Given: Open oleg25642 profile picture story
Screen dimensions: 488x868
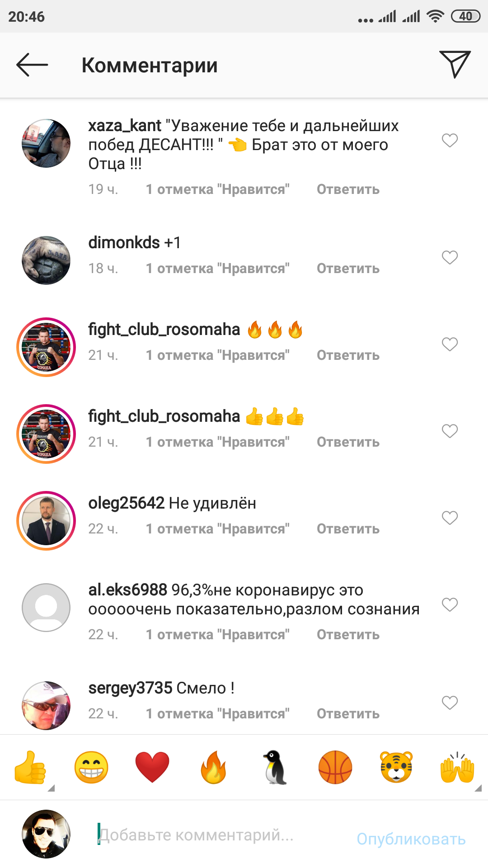Looking at the screenshot, I should tap(46, 521).
